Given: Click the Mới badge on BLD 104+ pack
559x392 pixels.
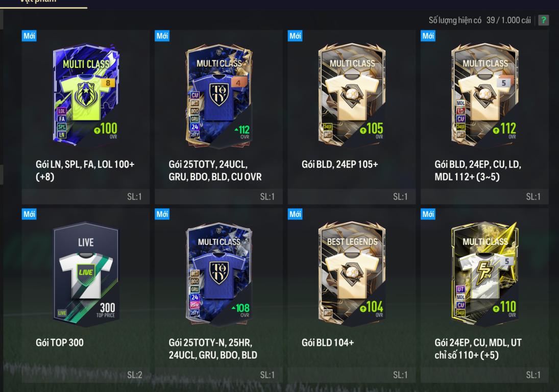Looking at the screenshot, I should [x=295, y=214].
